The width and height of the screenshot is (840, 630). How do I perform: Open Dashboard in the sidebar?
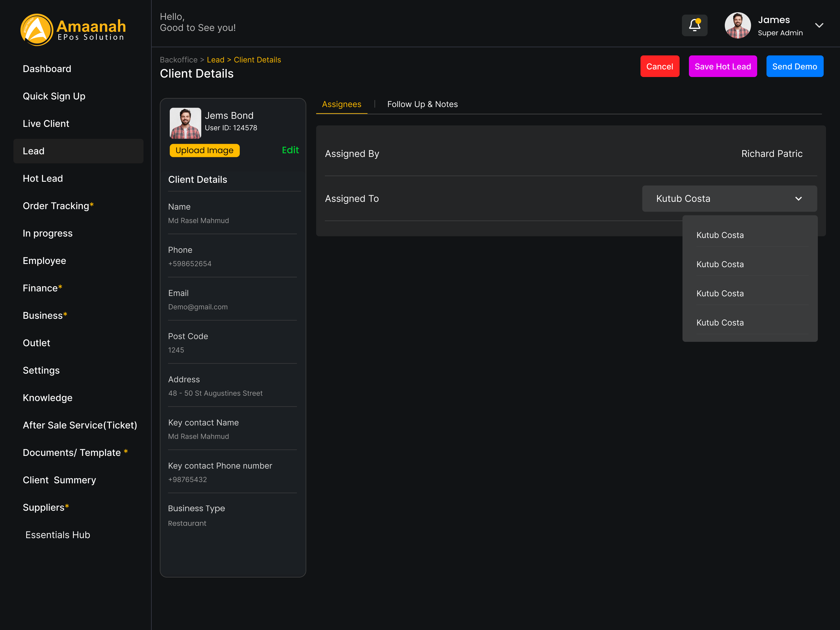(x=47, y=69)
